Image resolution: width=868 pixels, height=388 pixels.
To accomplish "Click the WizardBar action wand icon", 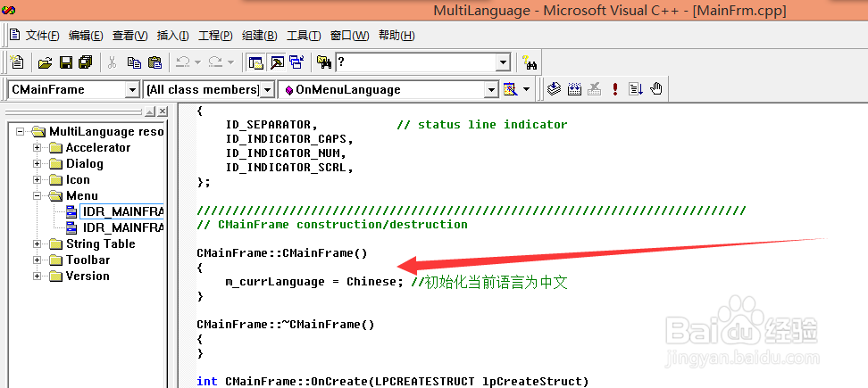I will [510, 89].
